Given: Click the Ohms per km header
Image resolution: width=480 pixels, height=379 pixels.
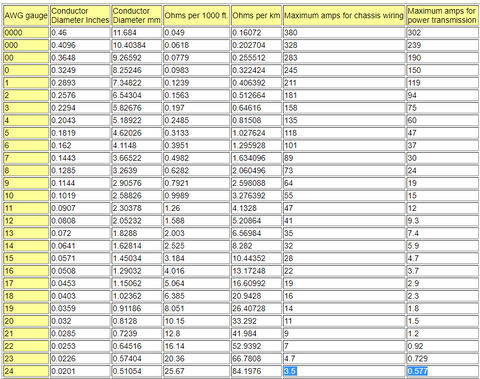Looking at the screenshot, I should click(x=256, y=16).
